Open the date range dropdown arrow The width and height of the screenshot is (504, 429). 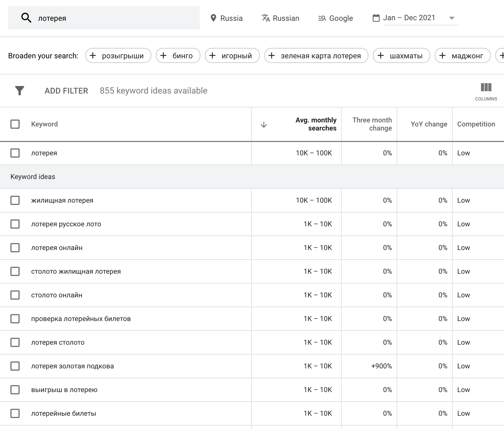452,18
